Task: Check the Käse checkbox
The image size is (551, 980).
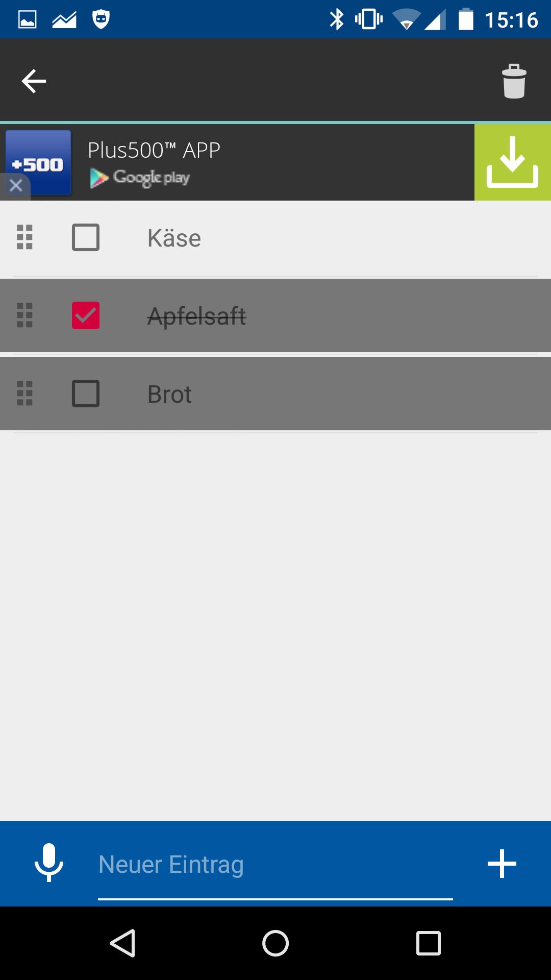Action: pos(86,237)
